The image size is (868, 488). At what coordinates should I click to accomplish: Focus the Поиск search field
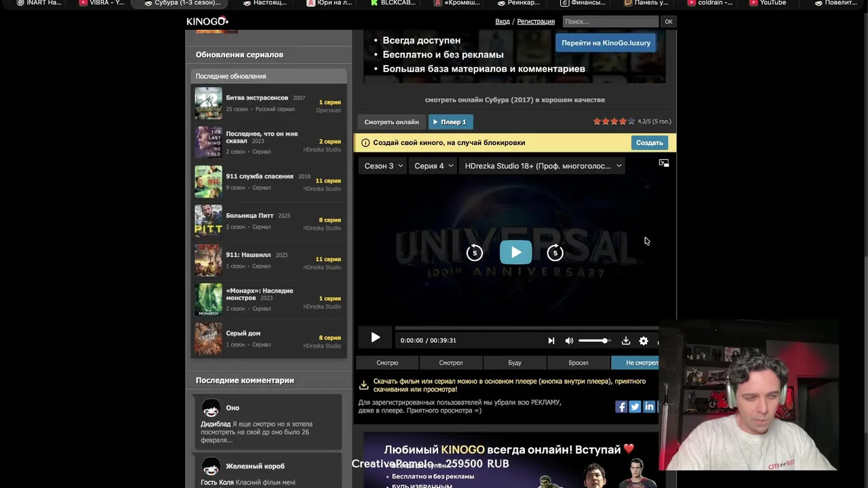coord(610,22)
